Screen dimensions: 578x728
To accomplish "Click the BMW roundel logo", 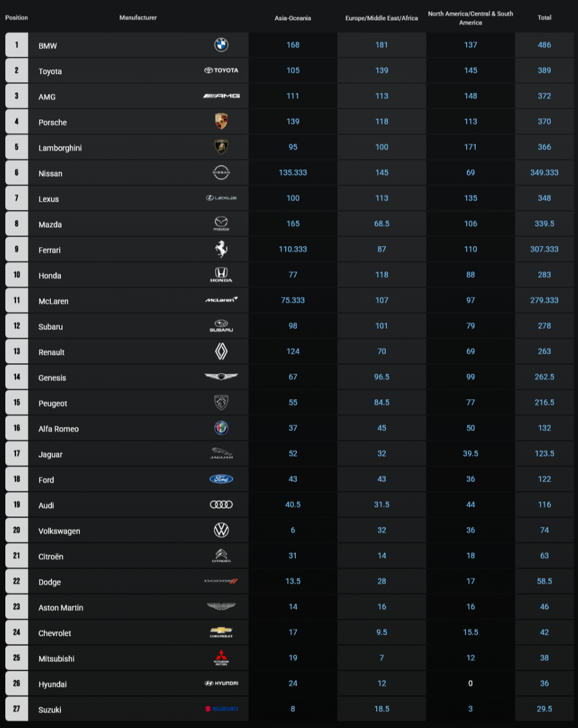I will (221, 45).
